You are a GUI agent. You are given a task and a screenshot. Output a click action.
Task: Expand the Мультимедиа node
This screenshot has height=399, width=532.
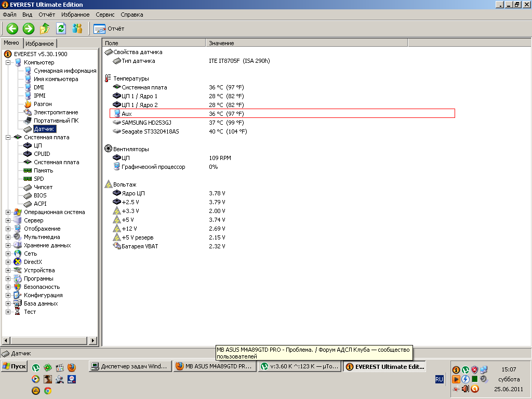pyautogui.click(x=8, y=237)
